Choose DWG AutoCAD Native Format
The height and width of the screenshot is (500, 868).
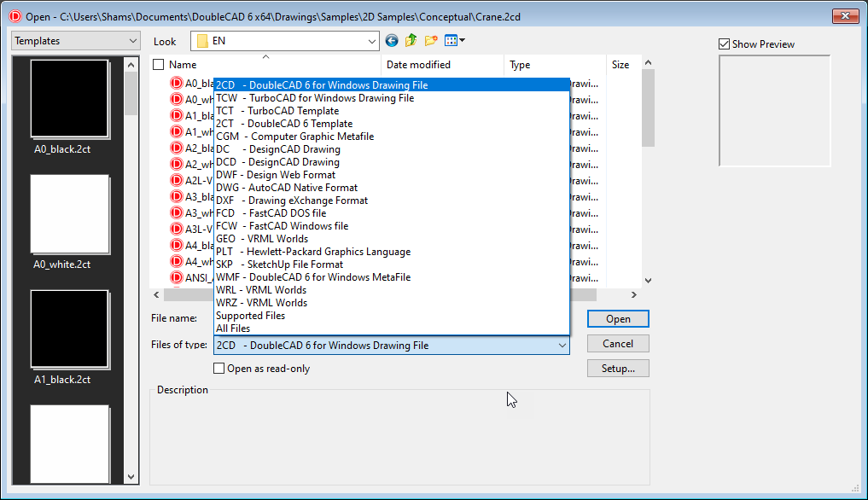tap(392, 187)
